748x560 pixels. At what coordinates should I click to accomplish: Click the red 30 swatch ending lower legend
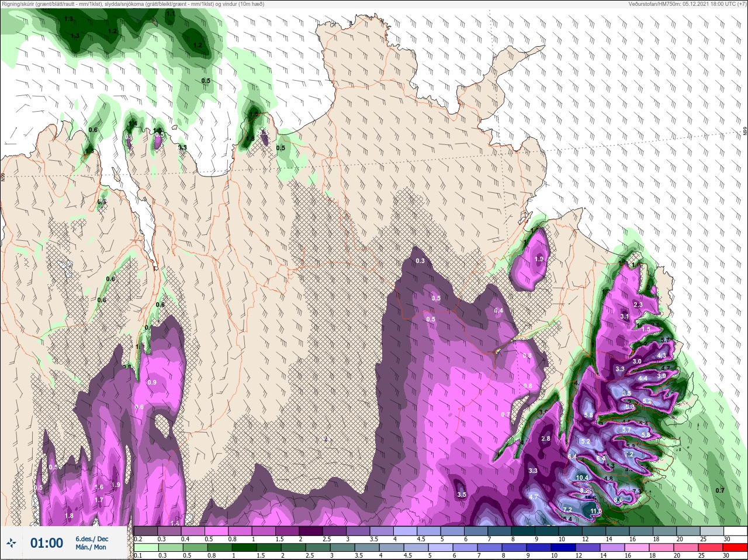coord(736,548)
